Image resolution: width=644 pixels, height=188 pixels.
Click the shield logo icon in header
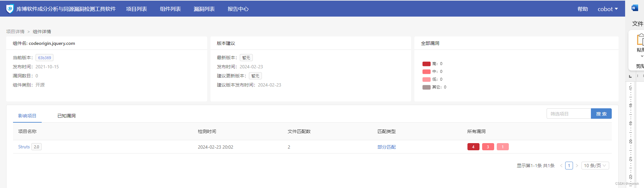point(10,9)
